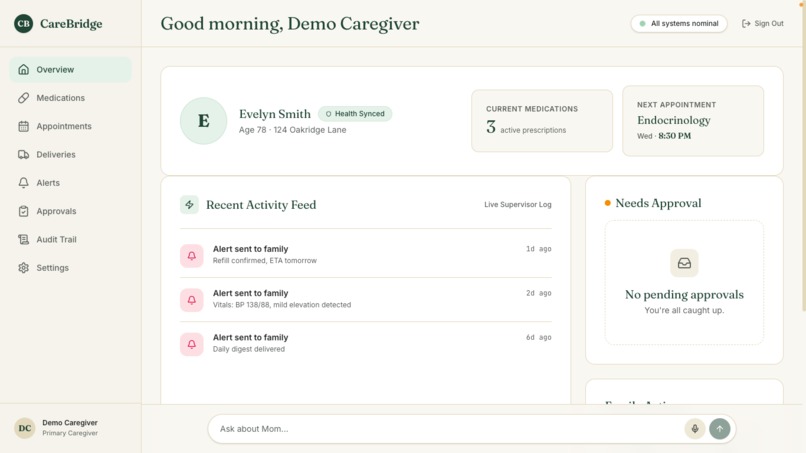Click the microphone voice input icon
Viewport: 806px width, 453px height.
tap(694, 429)
